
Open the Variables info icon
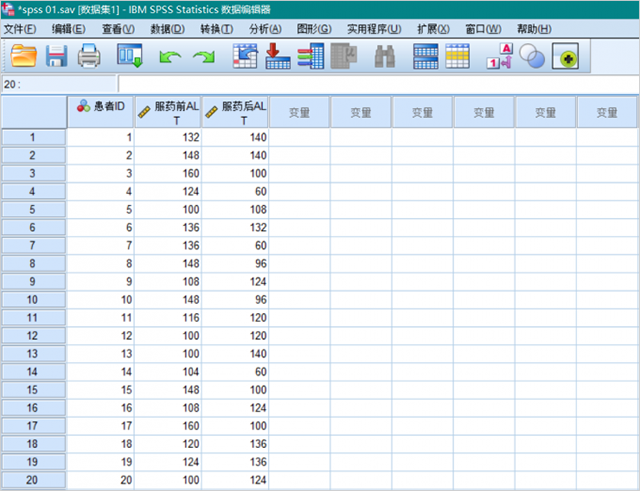click(x=311, y=56)
